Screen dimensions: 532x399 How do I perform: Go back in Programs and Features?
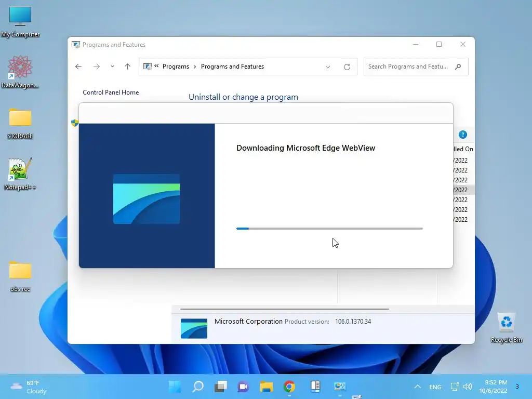point(78,66)
